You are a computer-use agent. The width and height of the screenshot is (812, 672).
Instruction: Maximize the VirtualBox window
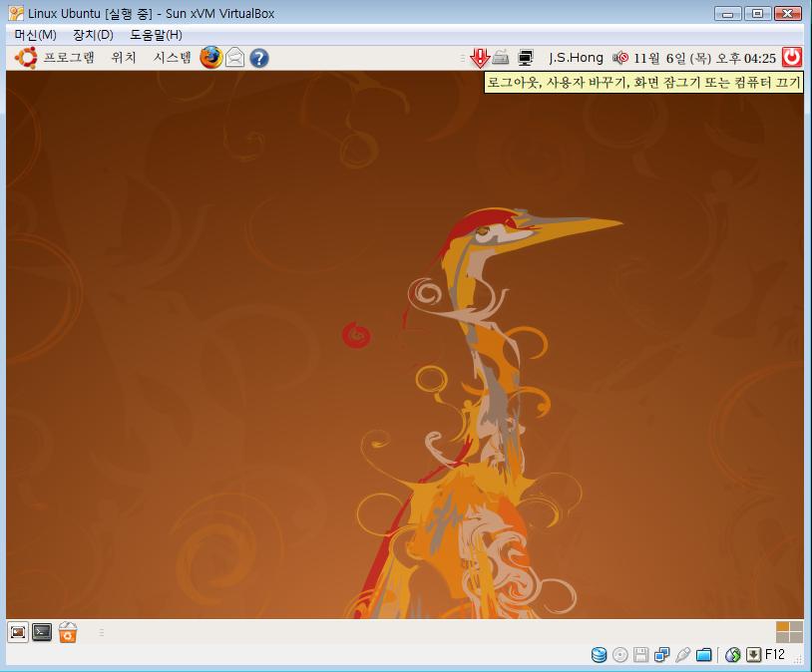click(757, 14)
